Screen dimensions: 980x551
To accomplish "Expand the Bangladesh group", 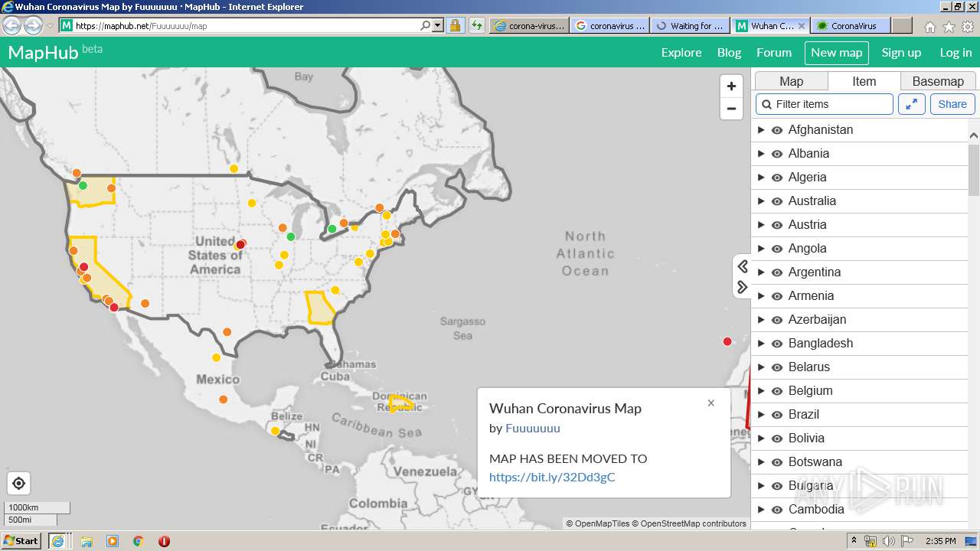I will click(760, 344).
